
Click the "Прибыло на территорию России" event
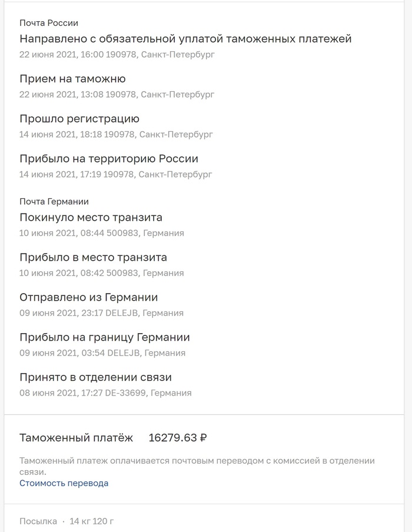click(109, 159)
